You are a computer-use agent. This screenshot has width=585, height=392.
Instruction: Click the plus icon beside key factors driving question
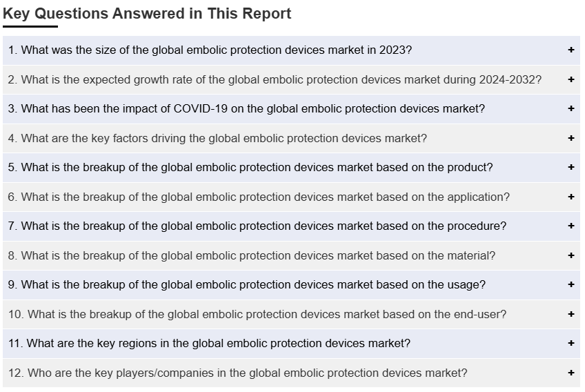571,138
